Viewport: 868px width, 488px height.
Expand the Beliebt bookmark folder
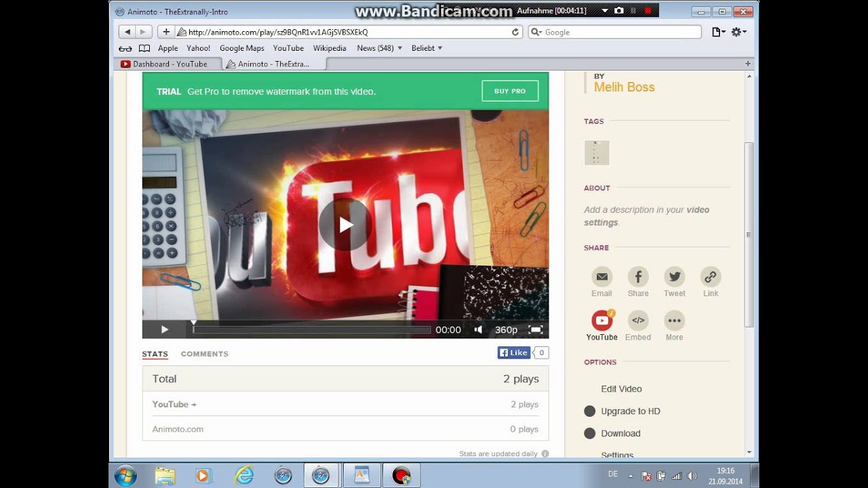coord(427,48)
